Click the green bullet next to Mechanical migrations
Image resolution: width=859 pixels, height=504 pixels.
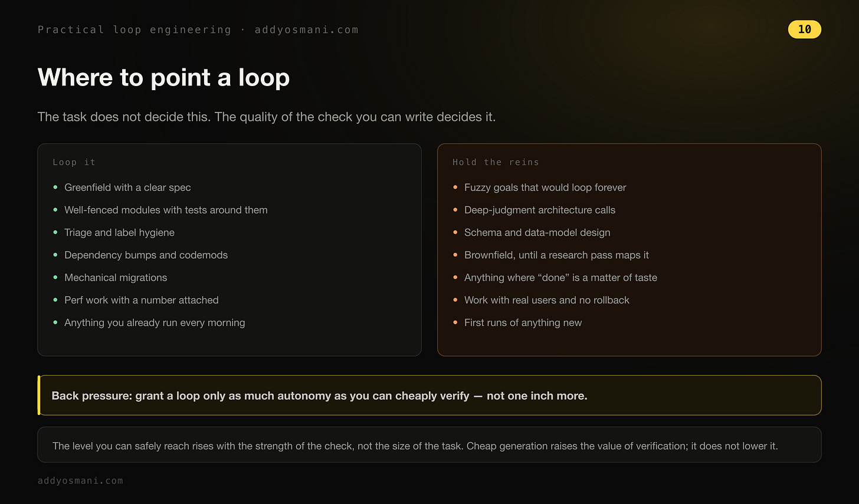point(55,277)
